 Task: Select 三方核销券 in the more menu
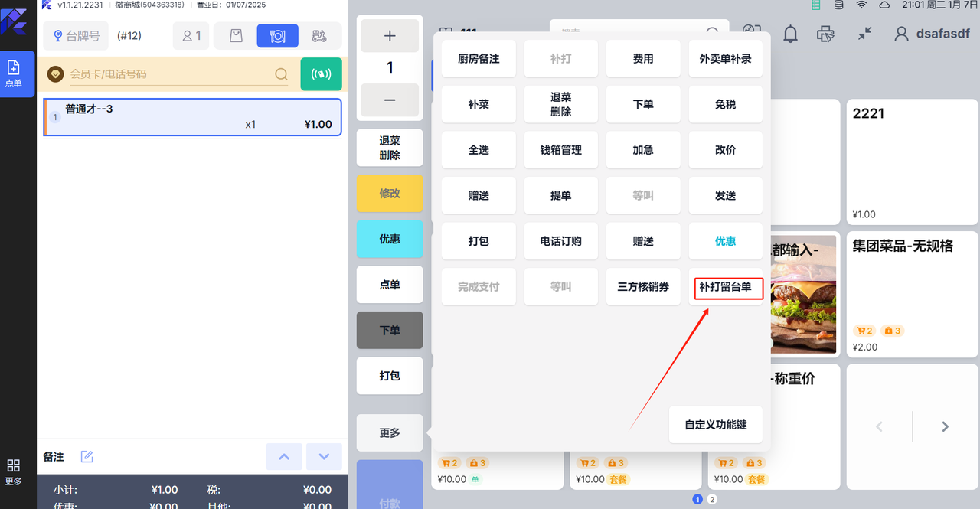[643, 286]
